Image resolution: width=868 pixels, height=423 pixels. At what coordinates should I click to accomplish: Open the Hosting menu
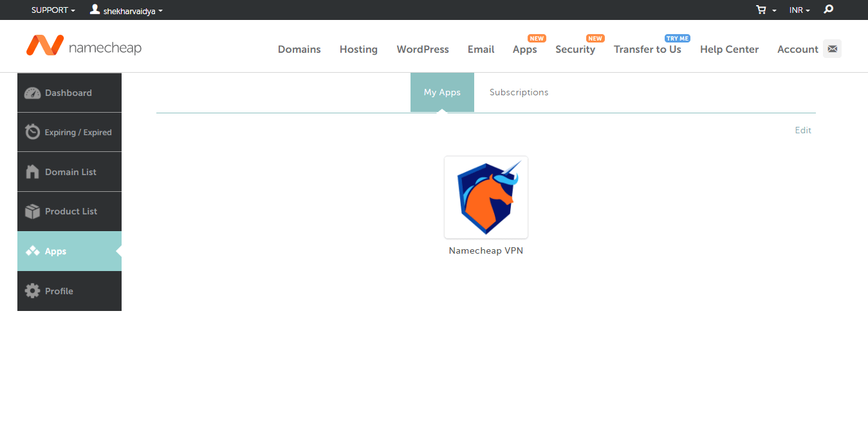point(358,49)
